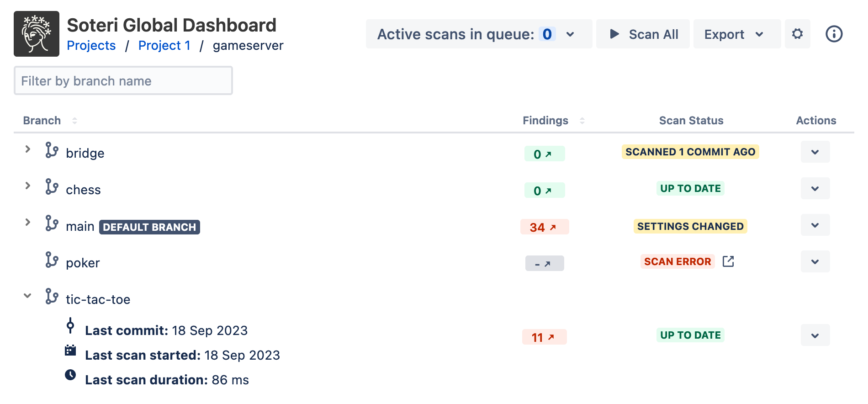The image size is (868, 404).
Task: Focus the Filter by branch name field
Action: click(123, 81)
